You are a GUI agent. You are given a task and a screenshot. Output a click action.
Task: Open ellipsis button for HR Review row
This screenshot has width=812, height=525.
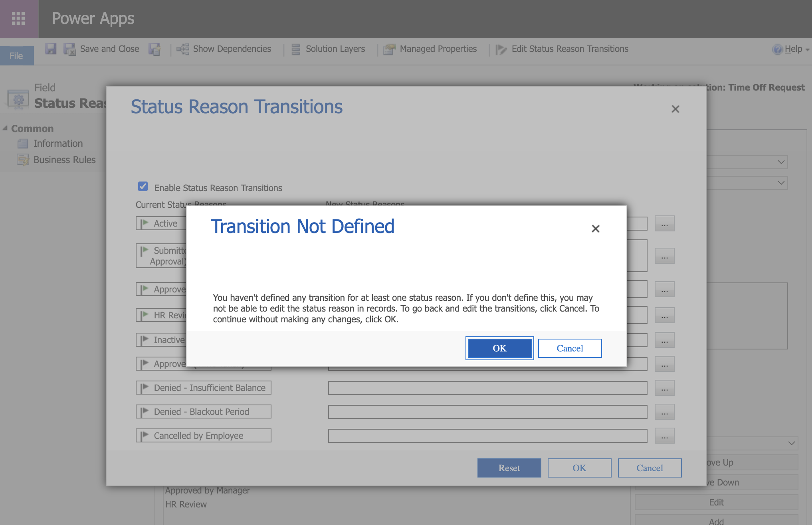(664, 316)
